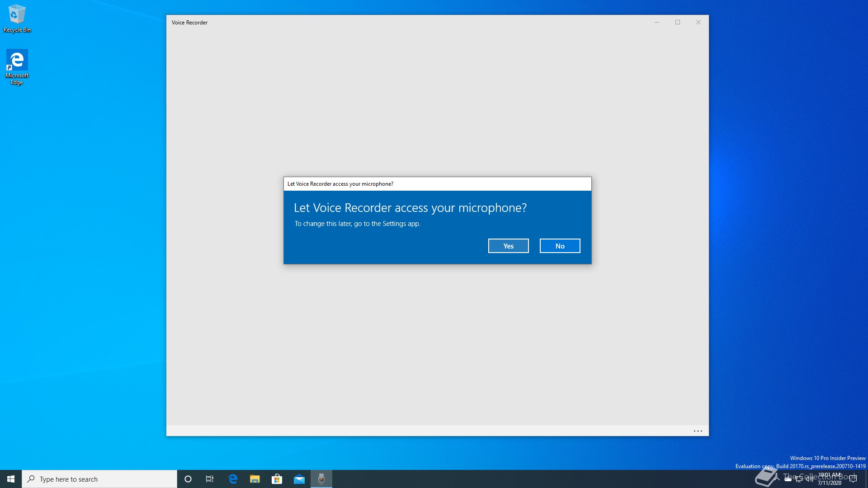Open File Explorer from the taskbar
This screenshot has height=488, width=868.
tap(255, 479)
